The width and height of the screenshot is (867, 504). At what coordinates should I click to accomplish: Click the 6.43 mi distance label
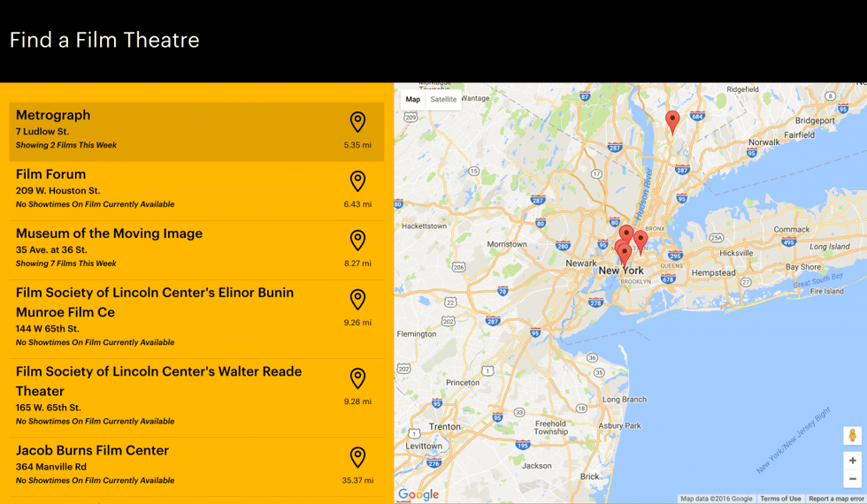click(357, 204)
